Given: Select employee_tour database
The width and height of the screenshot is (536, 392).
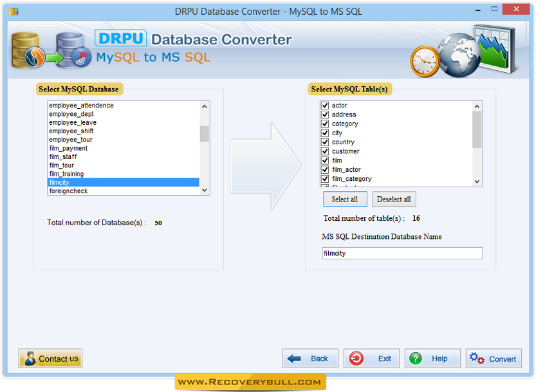Looking at the screenshot, I should (124, 140).
